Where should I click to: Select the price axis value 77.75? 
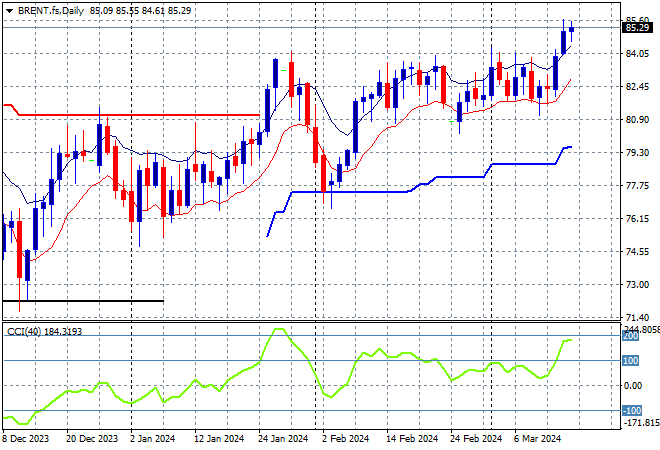637,186
